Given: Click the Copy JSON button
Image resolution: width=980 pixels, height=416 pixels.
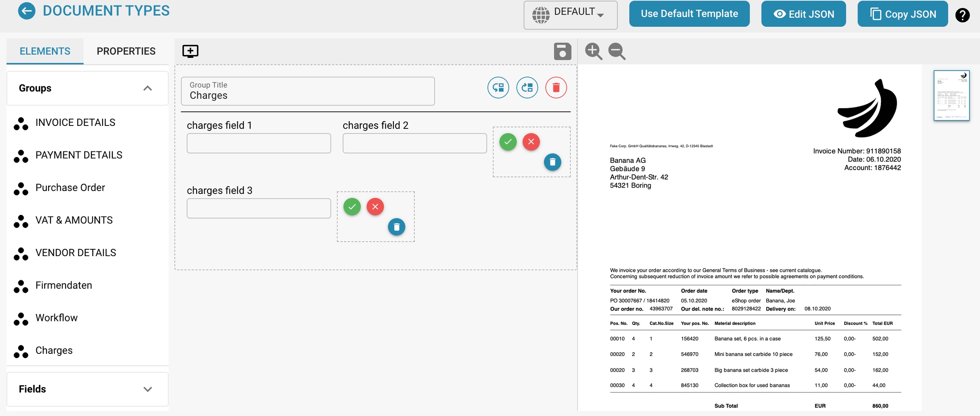Looking at the screenshot, I should click(902, 14).
